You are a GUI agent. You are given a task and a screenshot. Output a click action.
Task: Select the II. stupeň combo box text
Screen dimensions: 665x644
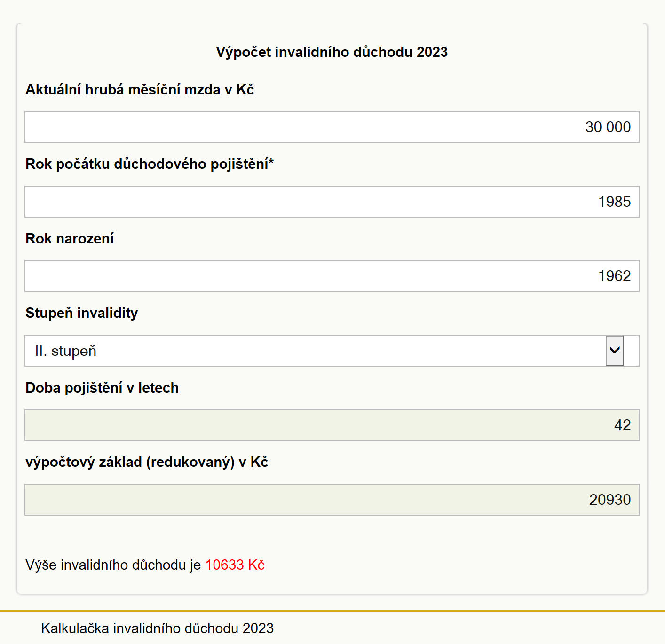(65, 351)
